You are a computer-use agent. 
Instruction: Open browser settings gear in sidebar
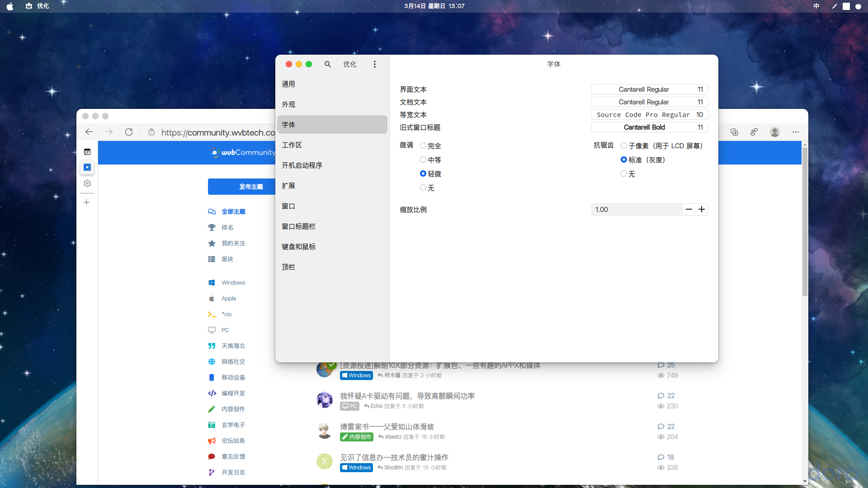(x=87, y=183)
